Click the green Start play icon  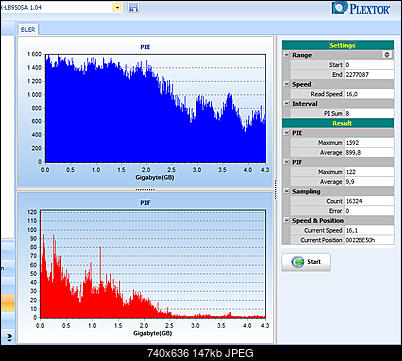[297, 262]
